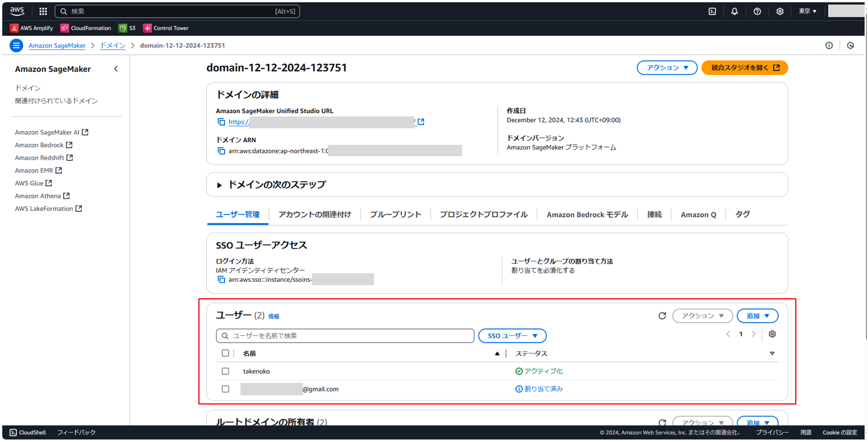Click the 情報 link beside ユーザー
868x442 pixels.
click(x=273, y=316)
